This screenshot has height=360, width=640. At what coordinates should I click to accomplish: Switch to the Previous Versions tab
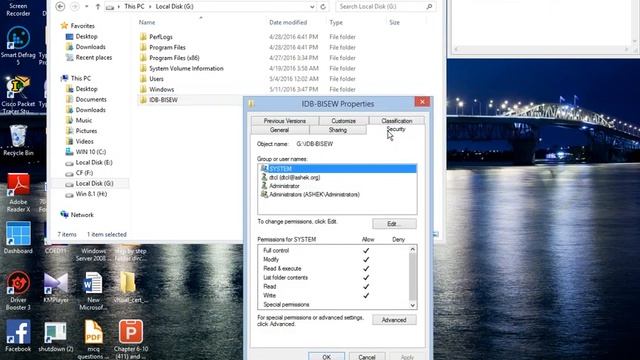pos(285,121)
